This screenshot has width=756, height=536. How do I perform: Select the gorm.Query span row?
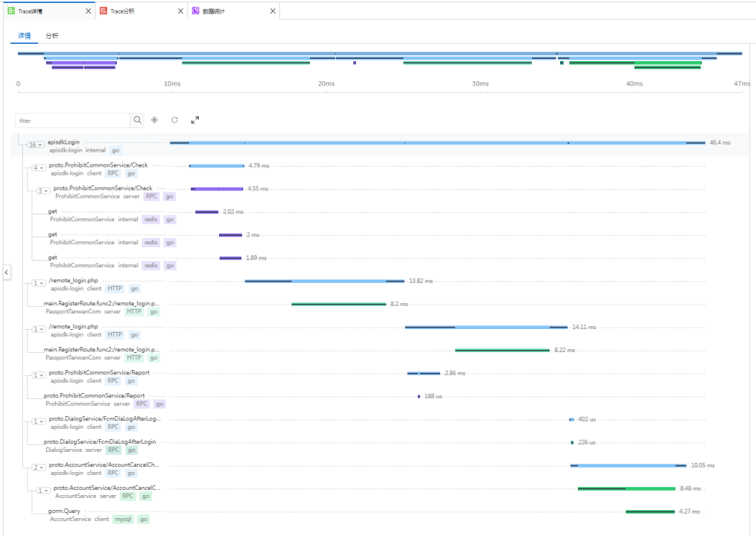[65, 511]
